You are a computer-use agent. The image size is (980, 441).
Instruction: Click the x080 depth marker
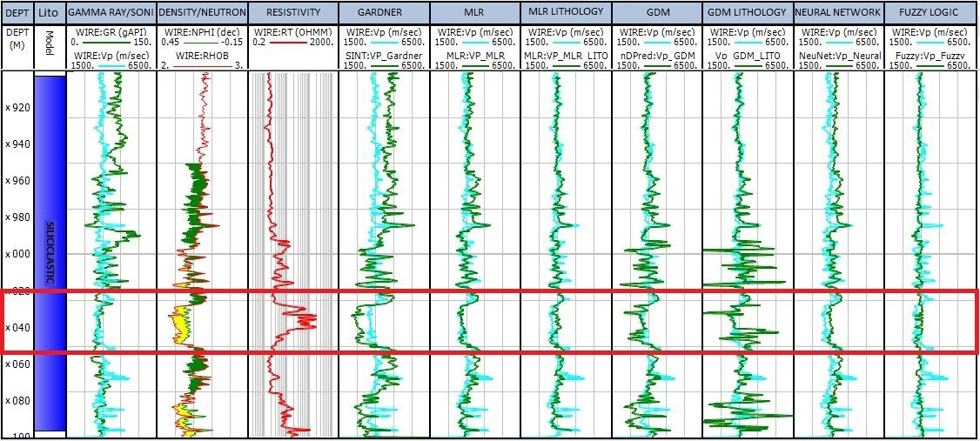(17, 401)
